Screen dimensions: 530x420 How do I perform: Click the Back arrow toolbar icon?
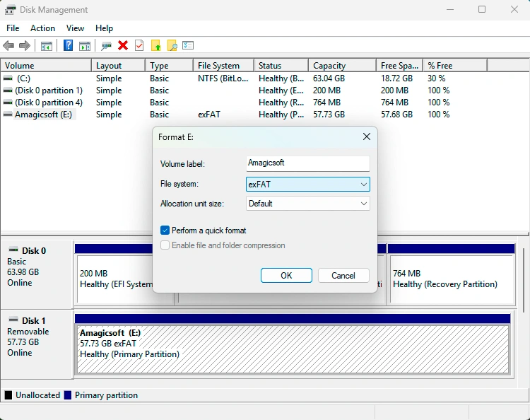click(x=8, y=45)
